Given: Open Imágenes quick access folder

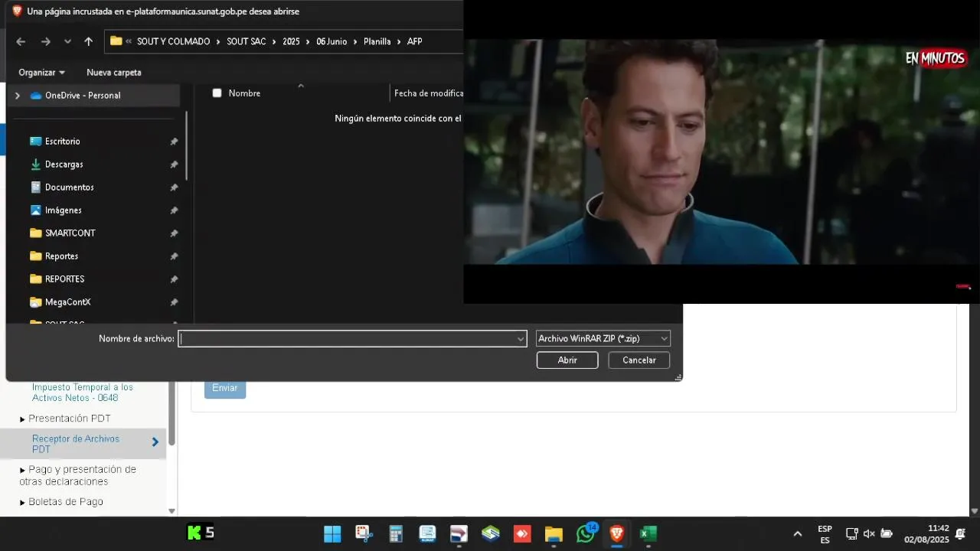Looking at the screenshot, I should (63, 210).
